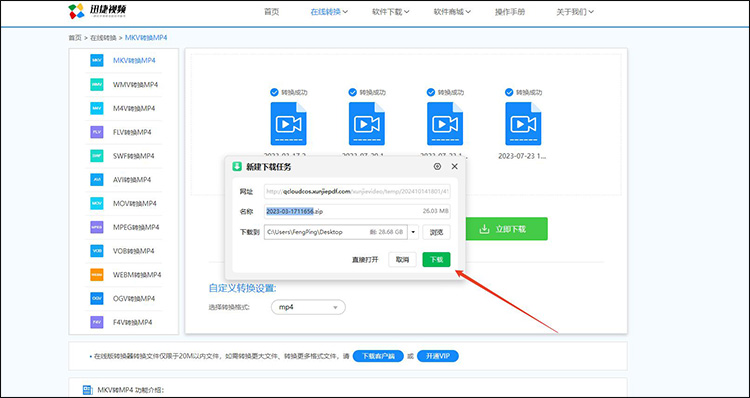
Task: Click the 迅捷视频 logo in header
Action: (x=97, y=11)
